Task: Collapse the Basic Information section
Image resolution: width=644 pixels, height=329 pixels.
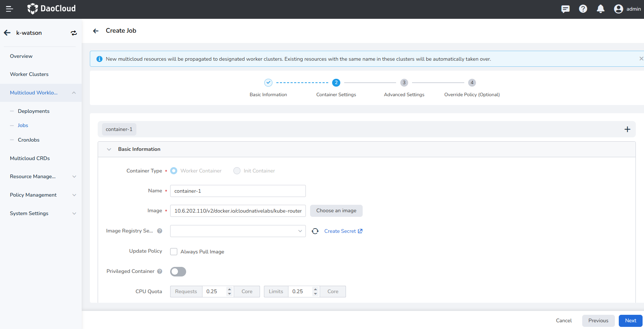Action: (x=109, y=149)
